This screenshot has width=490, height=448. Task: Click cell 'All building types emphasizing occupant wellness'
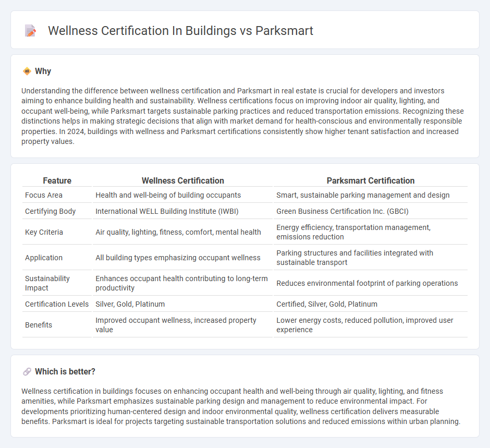point(178,258)
